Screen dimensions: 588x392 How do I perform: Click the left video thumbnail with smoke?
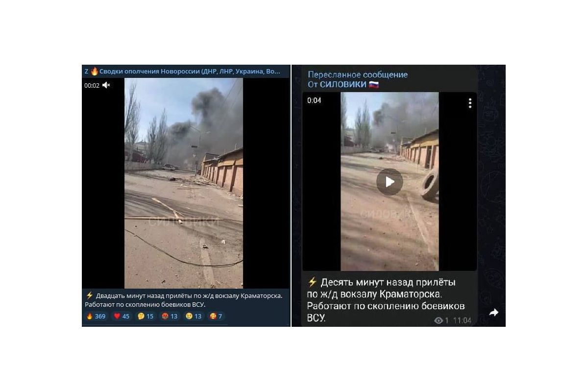coord(184,183)
